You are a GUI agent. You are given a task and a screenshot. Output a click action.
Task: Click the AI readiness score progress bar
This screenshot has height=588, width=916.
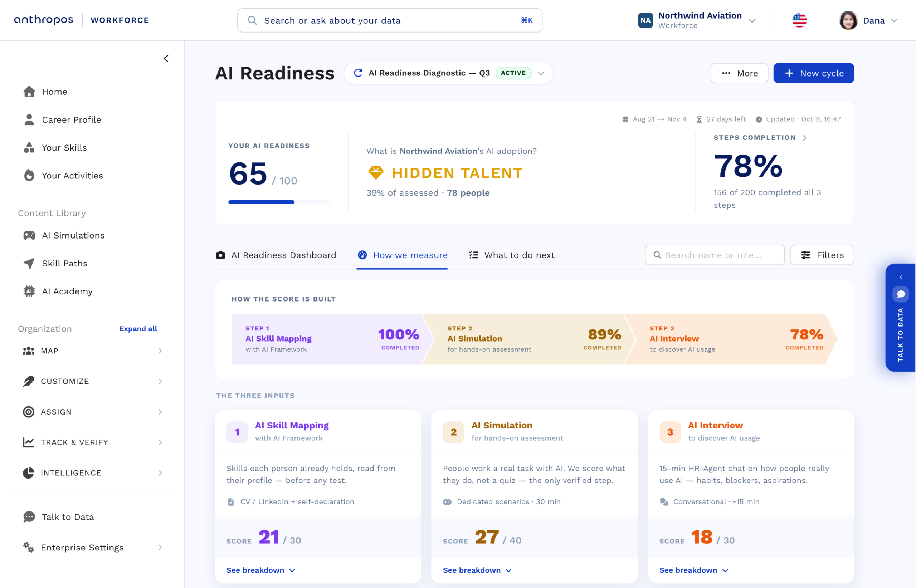click(x=279, y=202)
